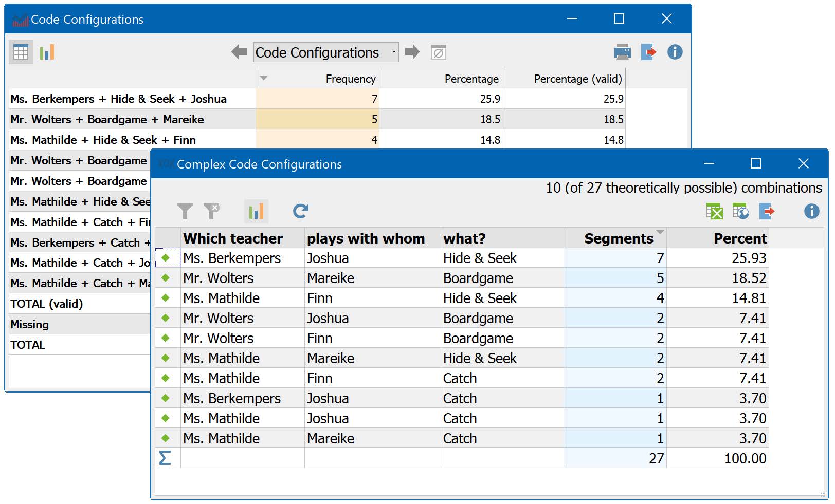
Task: Open results as HTML table in browser
Action: coord(740,211)
